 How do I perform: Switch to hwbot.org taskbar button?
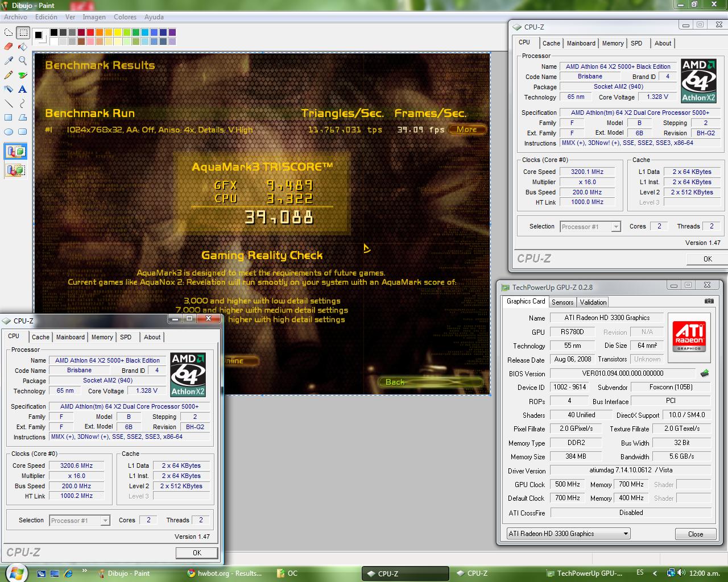point(225,573)
